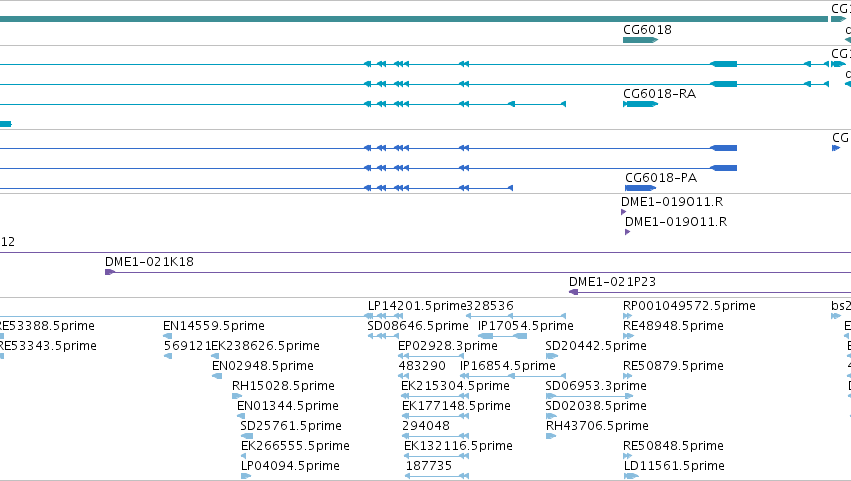851x481 pixels.
Task: Select the teal CG6018 gene bar
Action: [640, 40]
